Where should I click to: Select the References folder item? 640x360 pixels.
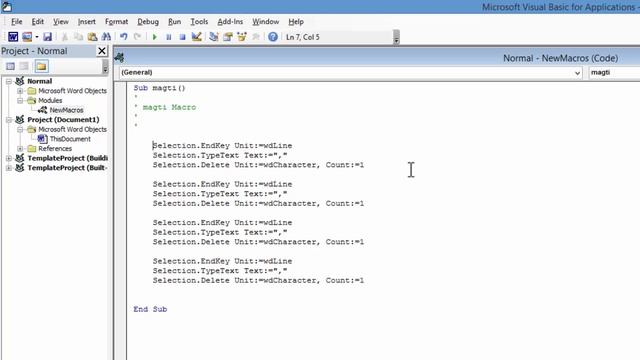(x=55, y=149)
